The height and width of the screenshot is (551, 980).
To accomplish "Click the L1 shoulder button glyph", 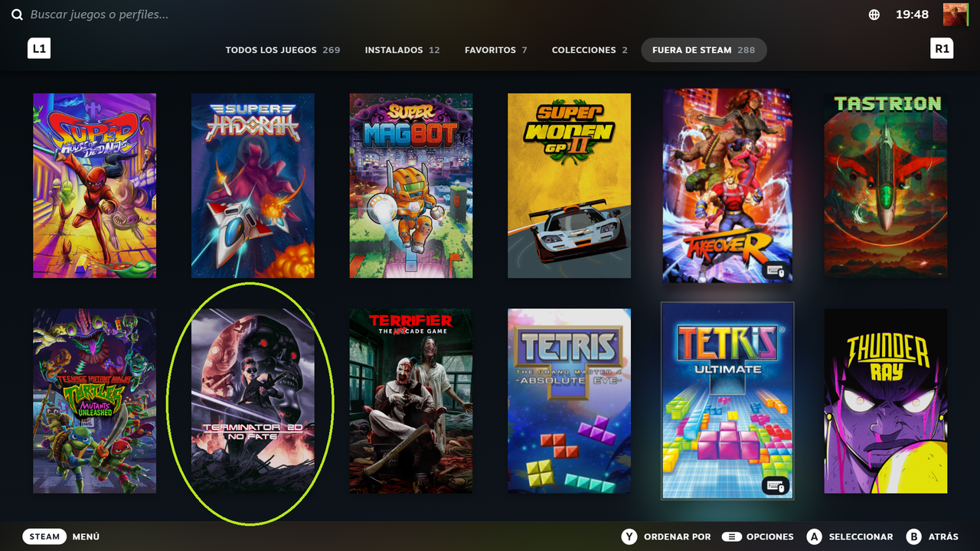I will tap(39, 49).
